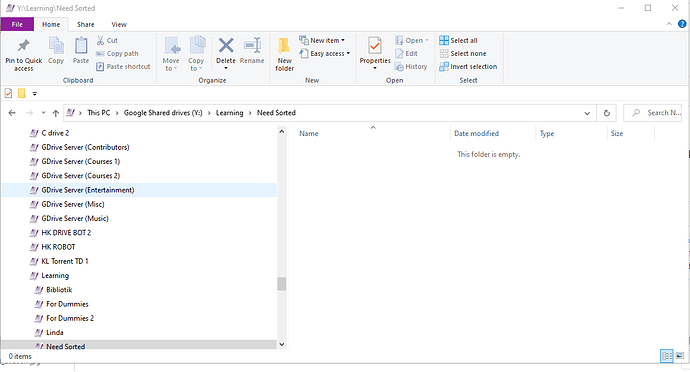Switch to the Home ribbon tab
Screen dimensions: 690x372
tap(51, 25)
